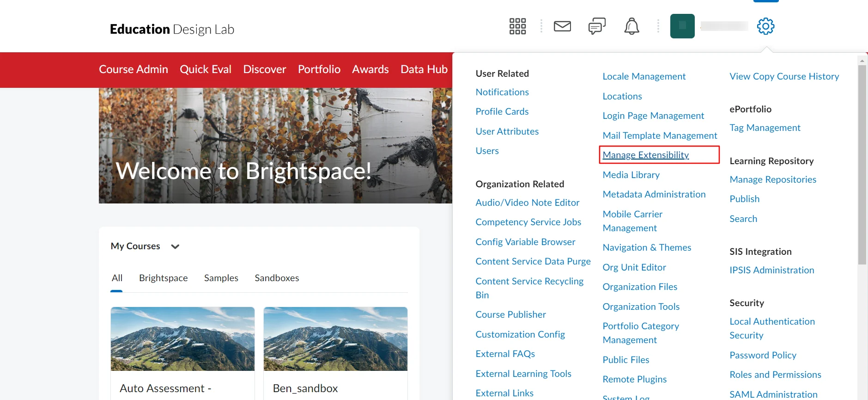Open Audio/Video Note Editor
The width and height of the screenshot is (868, 400).
[x=528, y=203]
